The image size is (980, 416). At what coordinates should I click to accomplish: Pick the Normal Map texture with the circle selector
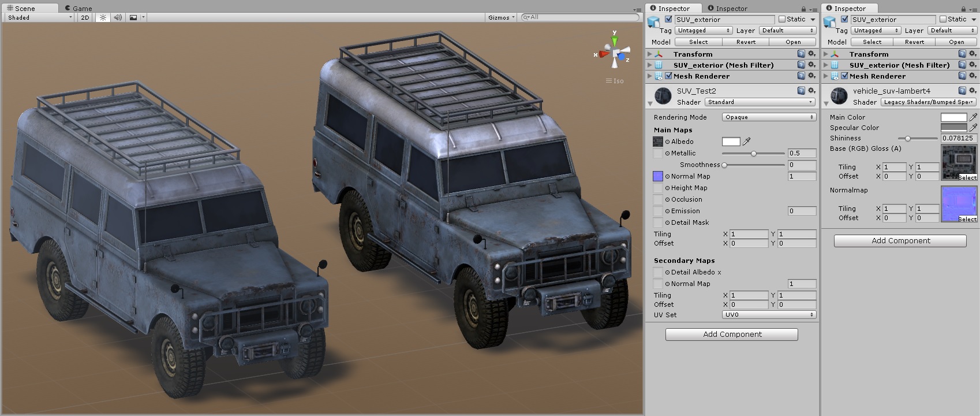(x=667, y=176)
